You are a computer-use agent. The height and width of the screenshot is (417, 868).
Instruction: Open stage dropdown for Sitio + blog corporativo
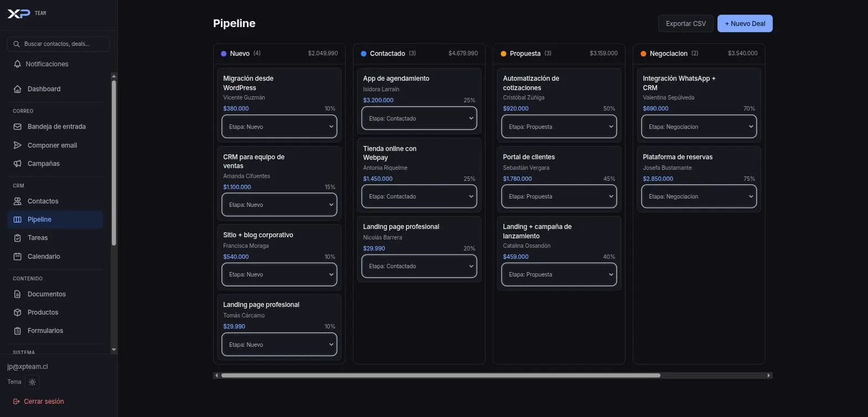[280, 274]
